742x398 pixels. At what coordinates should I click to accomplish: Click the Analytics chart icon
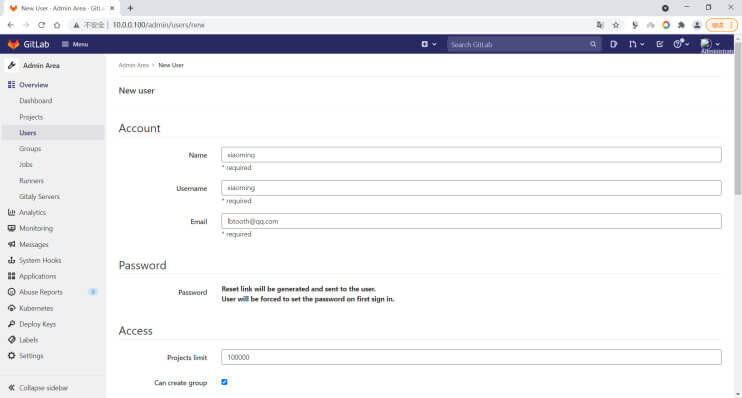point(11,212)
